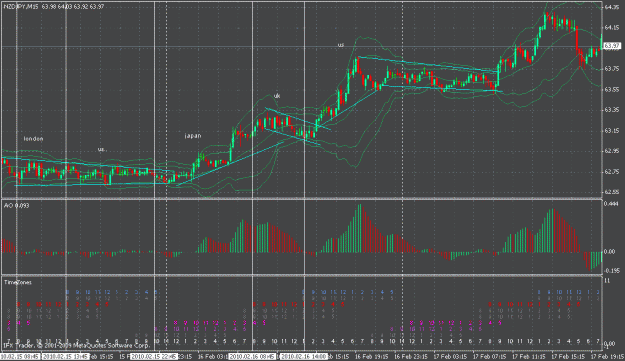Click the 63.55 price scale value
The width and height of the screenshot is (625, 361).
pos(611,89)
